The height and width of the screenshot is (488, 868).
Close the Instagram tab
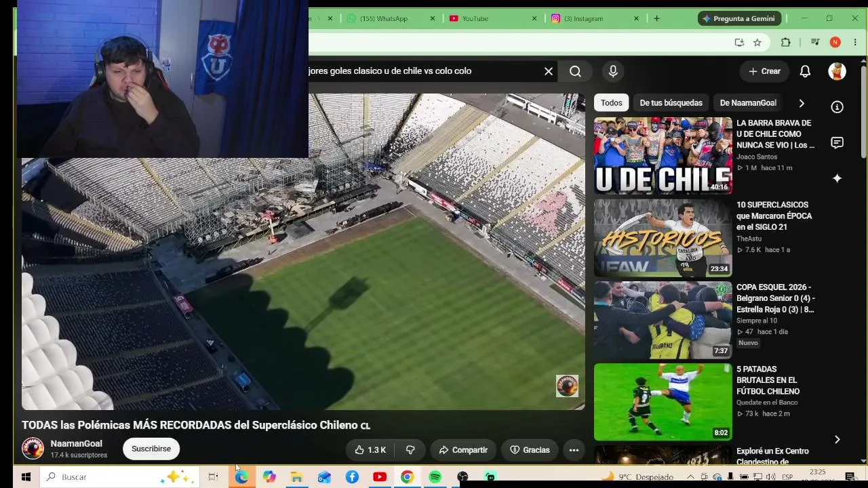tap(636, 18)
